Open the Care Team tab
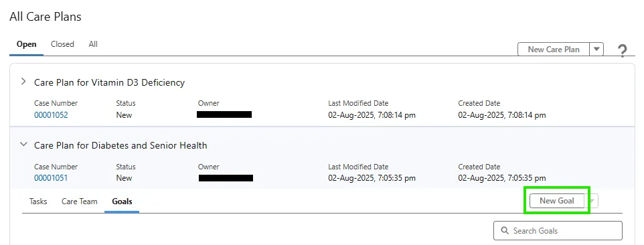 (x=80, y=201)
